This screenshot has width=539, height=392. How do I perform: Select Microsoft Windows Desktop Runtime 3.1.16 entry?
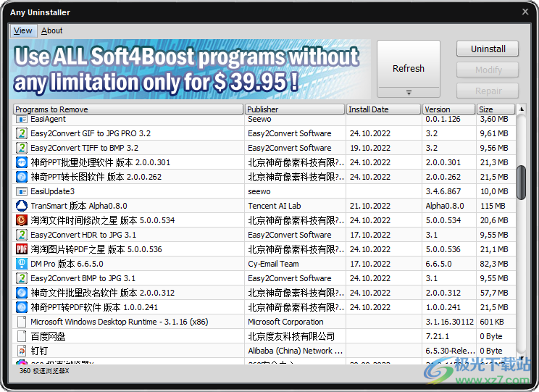(x=264, y=322)
